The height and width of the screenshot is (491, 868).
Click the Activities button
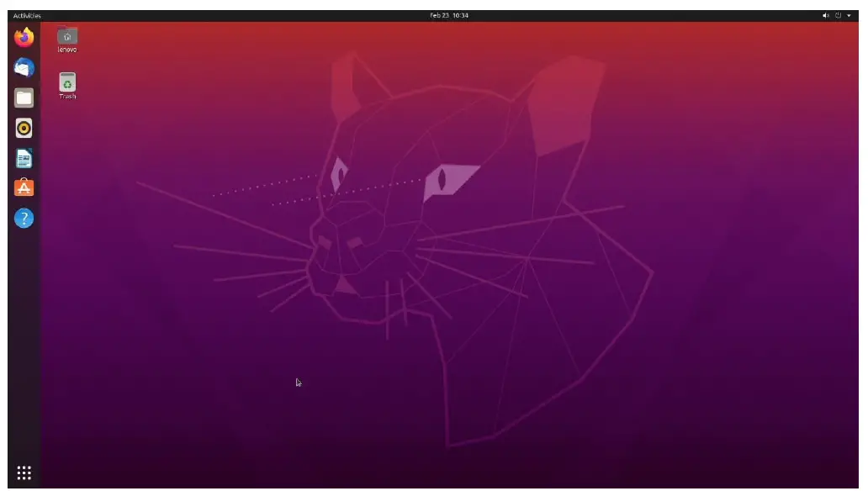pyautogui.click(x=27, y=15)
